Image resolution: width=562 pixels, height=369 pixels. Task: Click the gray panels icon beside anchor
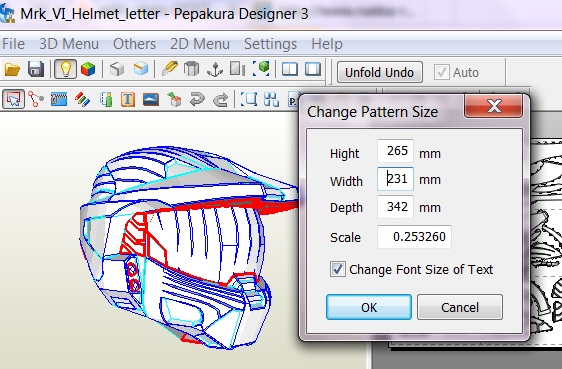point(237,68)
